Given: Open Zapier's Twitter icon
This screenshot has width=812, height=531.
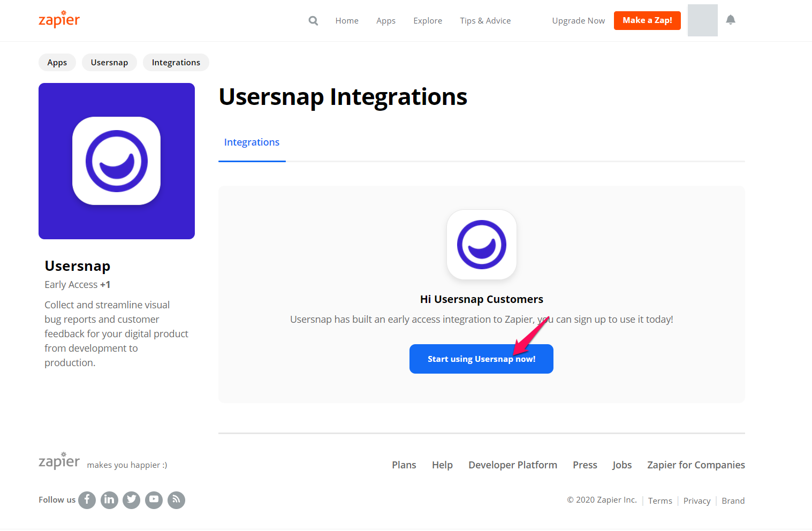Looking at the screenshot, I should coord(131,500).
